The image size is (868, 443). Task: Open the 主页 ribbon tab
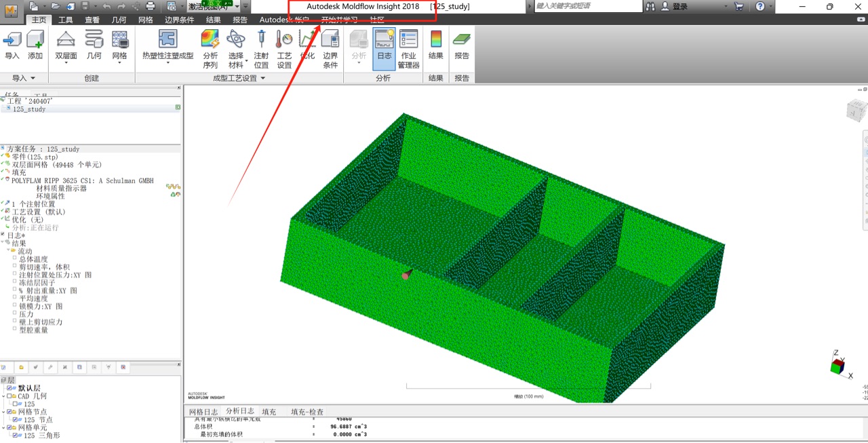pos(39,20)
